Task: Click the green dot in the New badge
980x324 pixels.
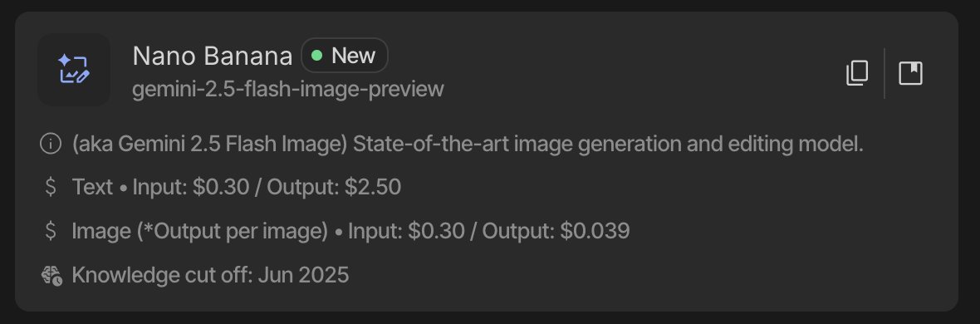Action: 317,56
